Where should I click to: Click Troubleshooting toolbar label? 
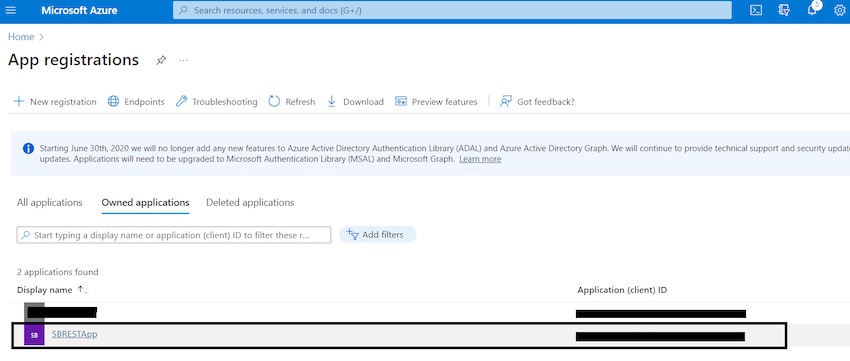pos(224,101)
